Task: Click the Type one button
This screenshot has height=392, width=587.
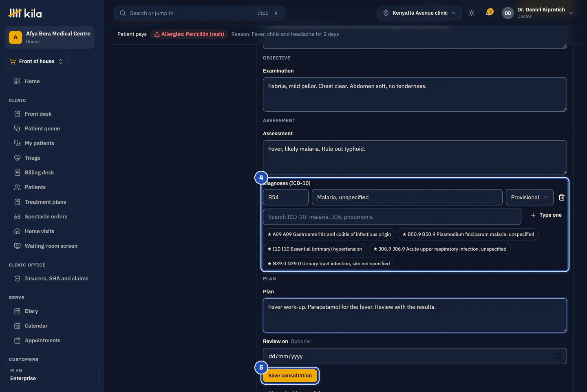Action: tap(546, 215)
